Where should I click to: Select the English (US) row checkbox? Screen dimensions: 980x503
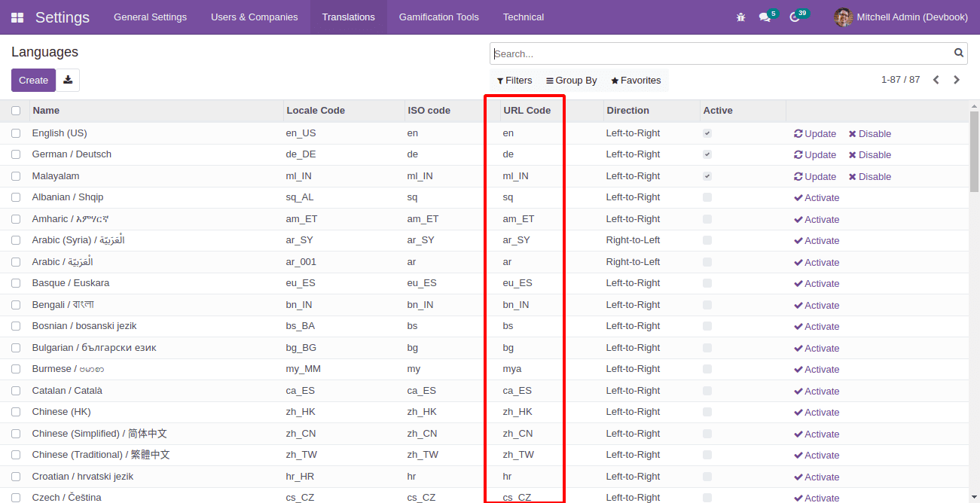click(x=16, y=133)
